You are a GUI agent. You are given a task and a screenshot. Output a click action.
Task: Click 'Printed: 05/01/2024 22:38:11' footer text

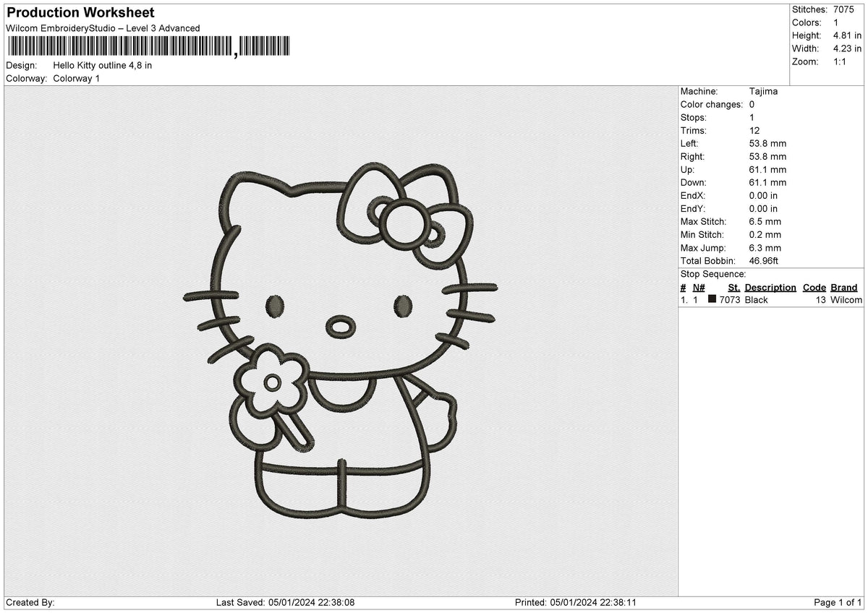point(576,602)
